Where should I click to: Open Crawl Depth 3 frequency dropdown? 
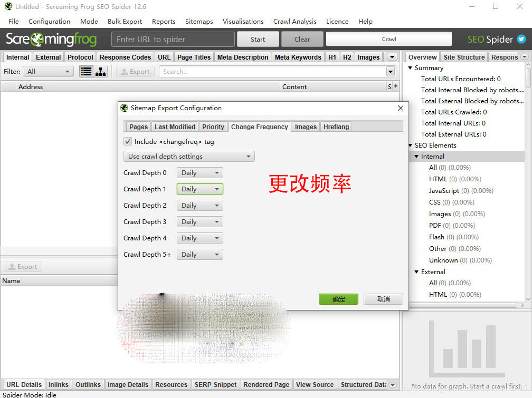[x=199, y=222]
